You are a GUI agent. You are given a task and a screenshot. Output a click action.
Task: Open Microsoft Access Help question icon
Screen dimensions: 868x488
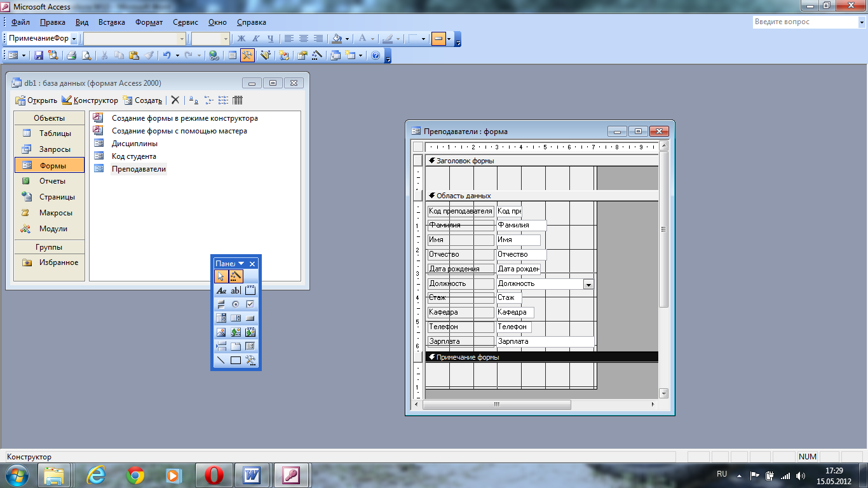click(376, 55)
